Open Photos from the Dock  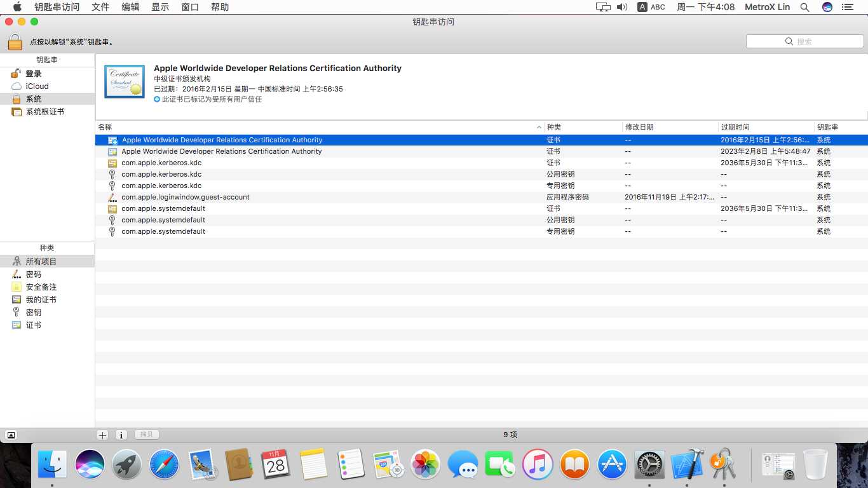click(x=426, y=465)
